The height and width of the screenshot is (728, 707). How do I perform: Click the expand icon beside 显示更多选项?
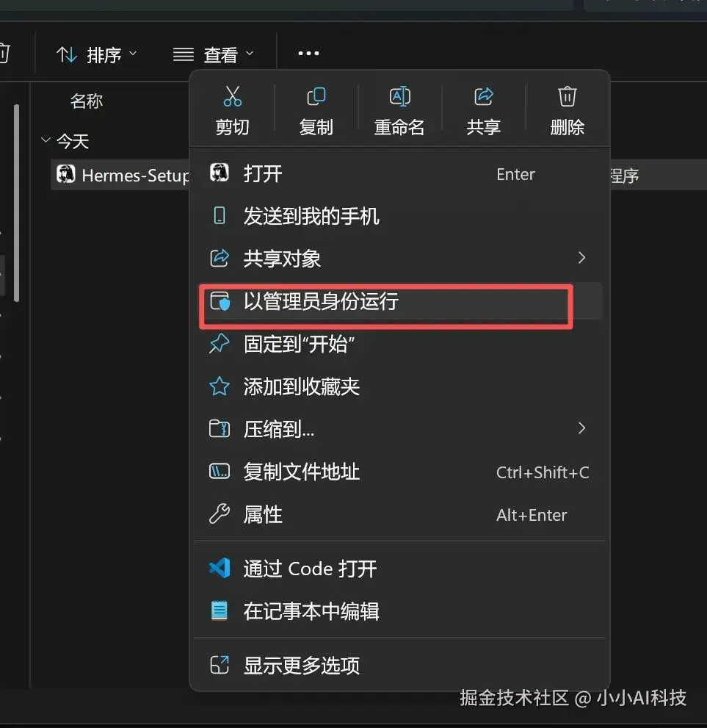coord(220,664)
